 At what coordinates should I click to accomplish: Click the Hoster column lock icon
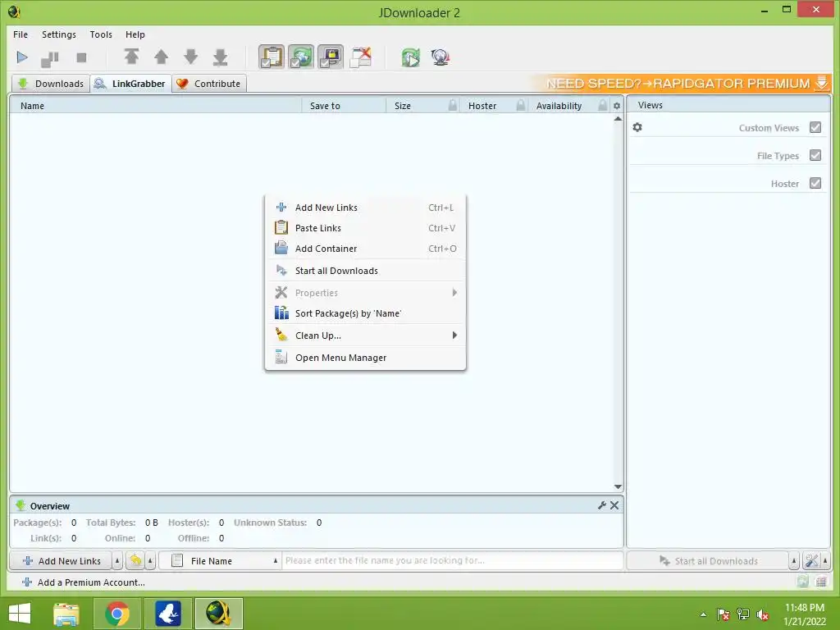(520, 105)
